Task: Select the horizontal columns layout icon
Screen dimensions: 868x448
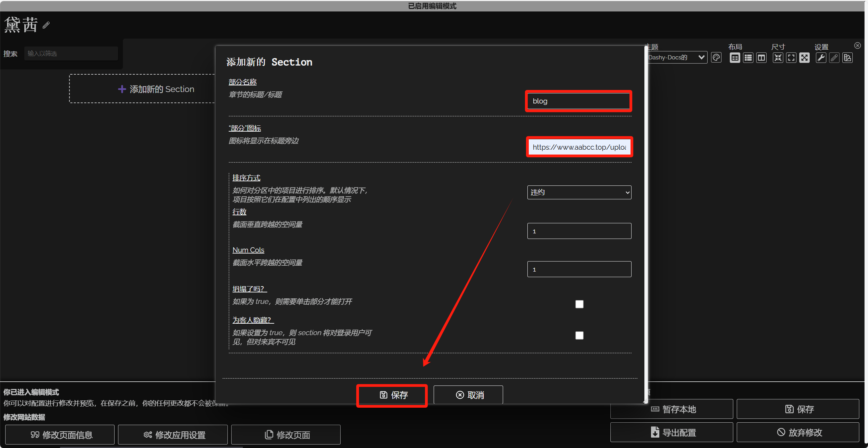Action: coord(761,58)
